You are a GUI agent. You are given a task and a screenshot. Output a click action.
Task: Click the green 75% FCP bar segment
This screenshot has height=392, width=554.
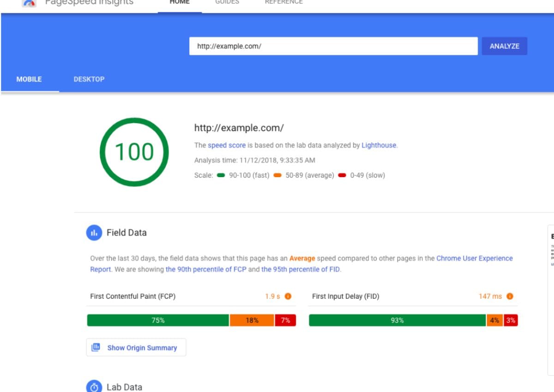coord(158,321)
